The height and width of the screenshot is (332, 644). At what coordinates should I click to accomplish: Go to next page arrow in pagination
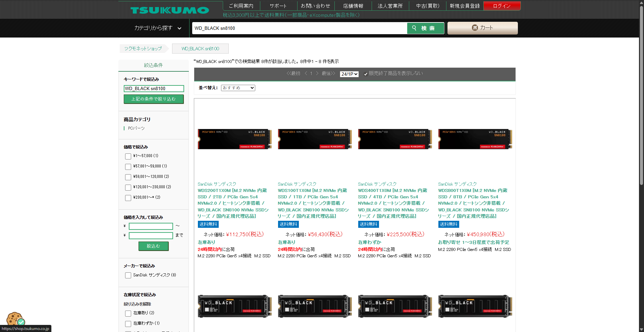tap(317, 73)
